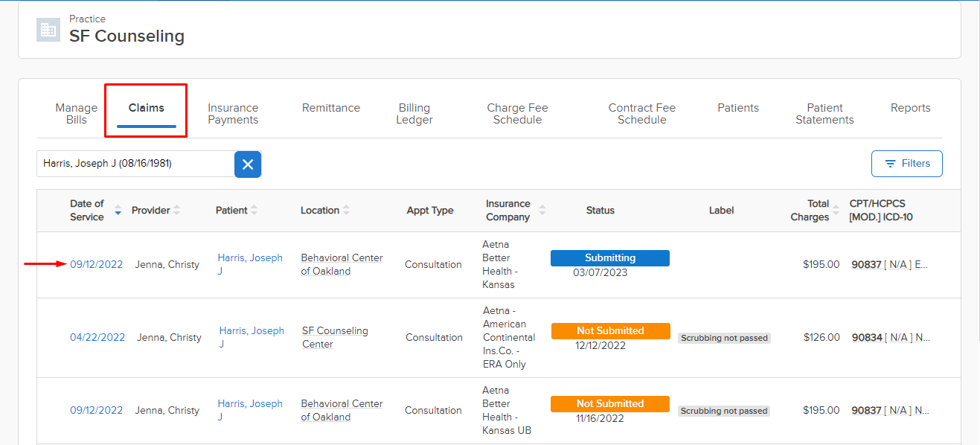Image resolution: width=980 pixels, height=445 pixels.
Task: Click the Patient column sort icon
Action: click(x=253, y=210)
